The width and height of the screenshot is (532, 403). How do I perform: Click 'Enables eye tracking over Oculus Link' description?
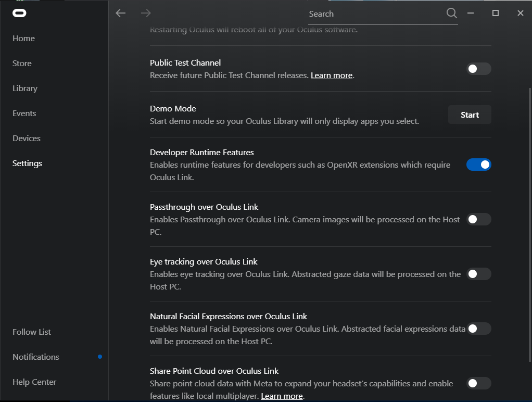[x=306, y=280]
